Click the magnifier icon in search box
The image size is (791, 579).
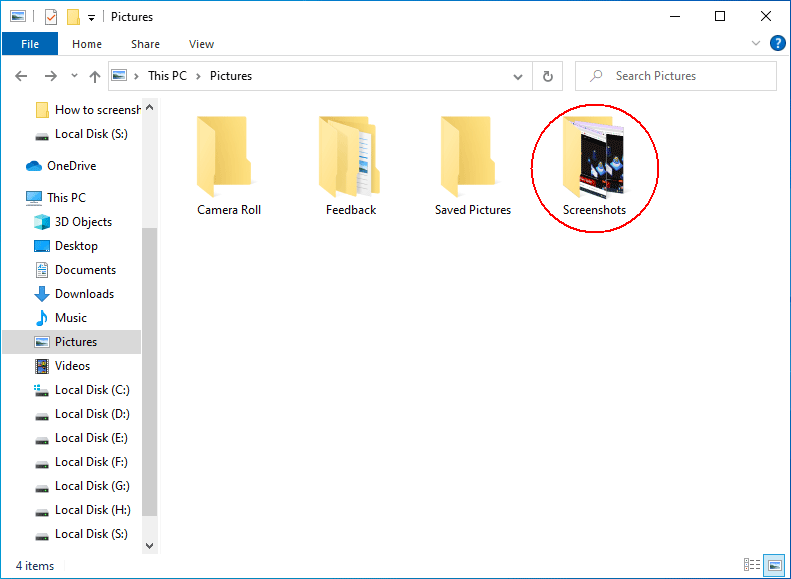click(x=596, y=76)
